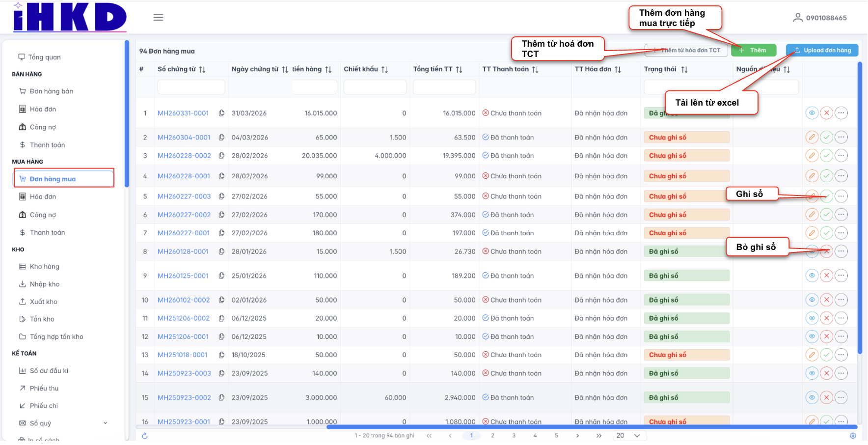Screen dimensions: 868x445
Task: Click the user account icon
Action: (798, 18)
